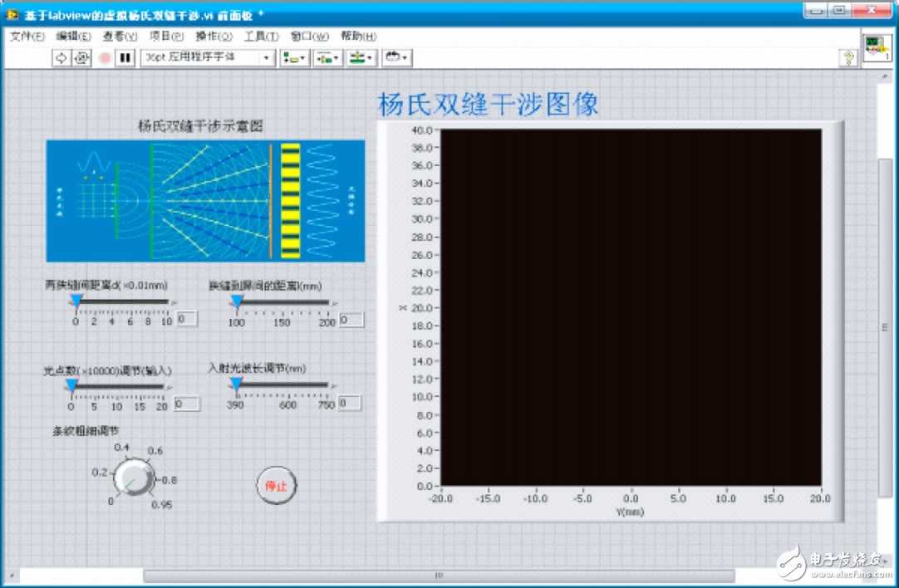Viewport: 899px width, 588px height.
Task: Click the slit-to-screen distance slider handle
Action: [237, 302]
